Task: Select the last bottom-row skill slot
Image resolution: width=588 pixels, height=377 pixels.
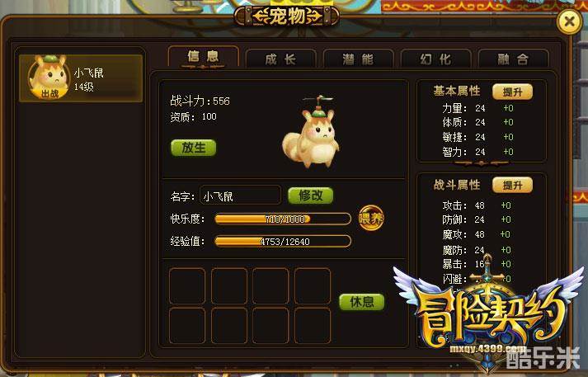Action: [313, 326]
